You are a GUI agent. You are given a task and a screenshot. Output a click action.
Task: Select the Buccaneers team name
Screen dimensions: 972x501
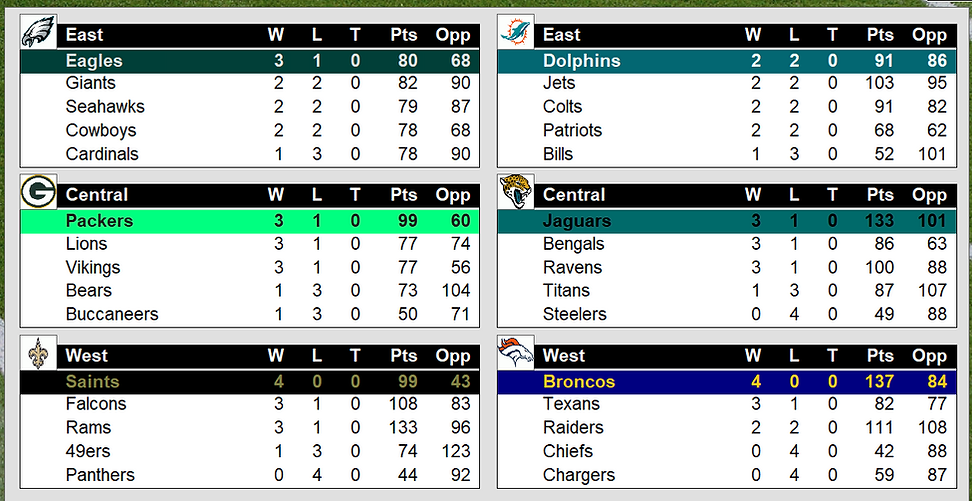(x=112, y=314)
